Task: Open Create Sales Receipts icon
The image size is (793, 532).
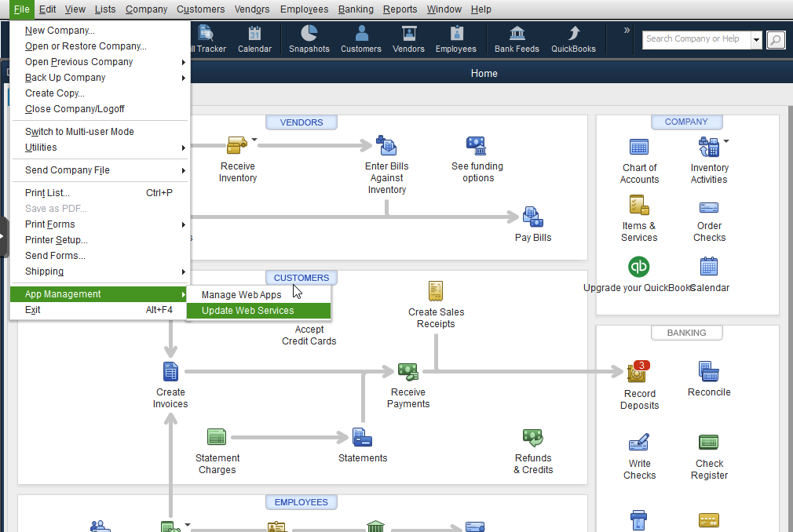Action: [x=436, y=291]
